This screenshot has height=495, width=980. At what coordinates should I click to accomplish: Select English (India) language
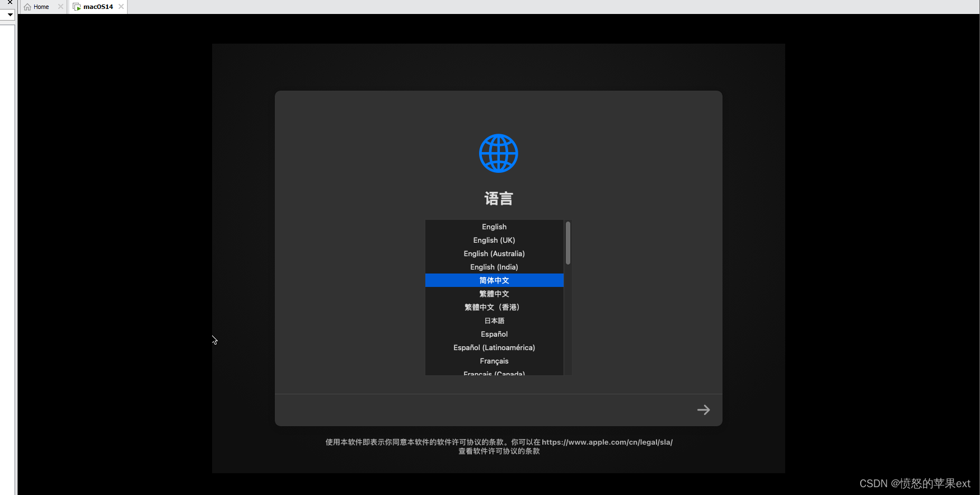point(494,267)
